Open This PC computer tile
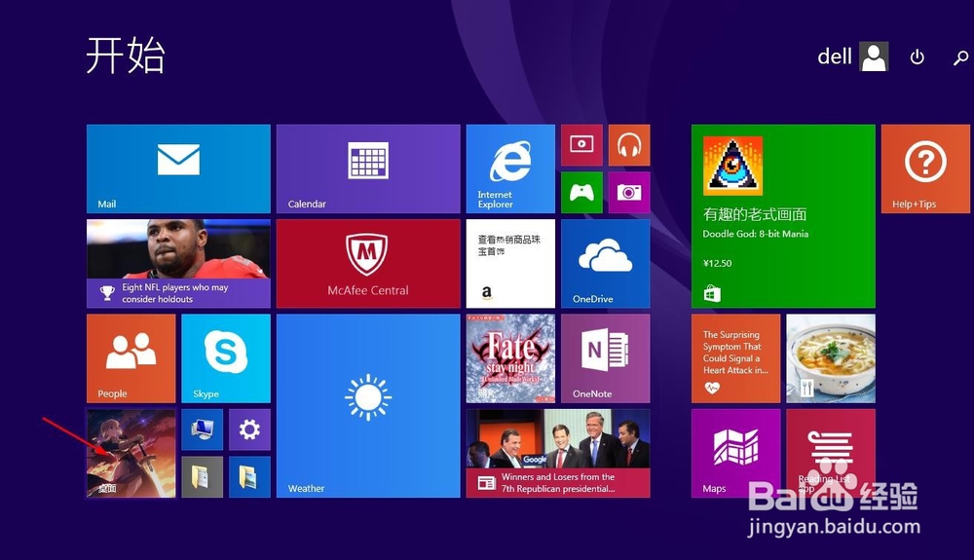 tap(203, 429)
